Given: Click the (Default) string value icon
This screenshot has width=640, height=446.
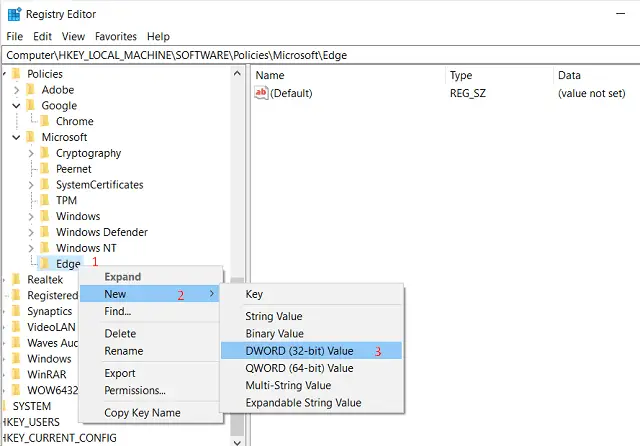Looking at the screenshot, I should click(261, 93).
